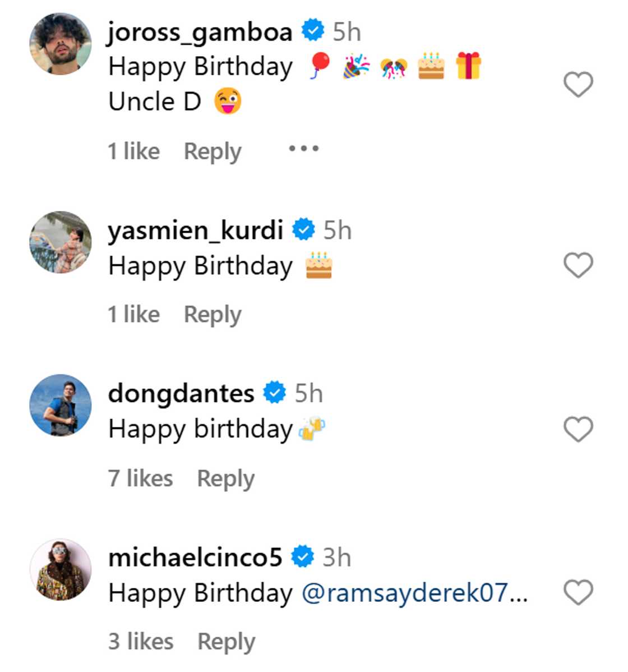The height and width of the screenshot is (672, 628).
Task: Reply to joross_gamboa's comment
Action: [x=213, y=151]
